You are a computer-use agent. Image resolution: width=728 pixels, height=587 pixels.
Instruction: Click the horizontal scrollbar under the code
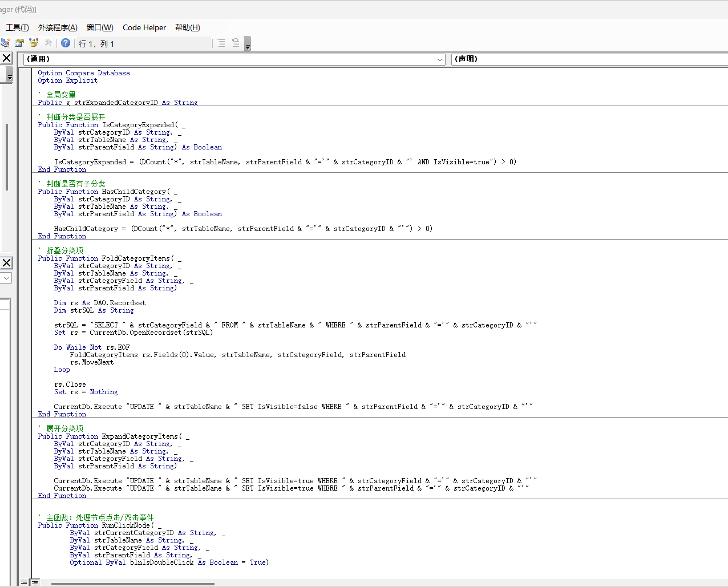pos(132,584)
